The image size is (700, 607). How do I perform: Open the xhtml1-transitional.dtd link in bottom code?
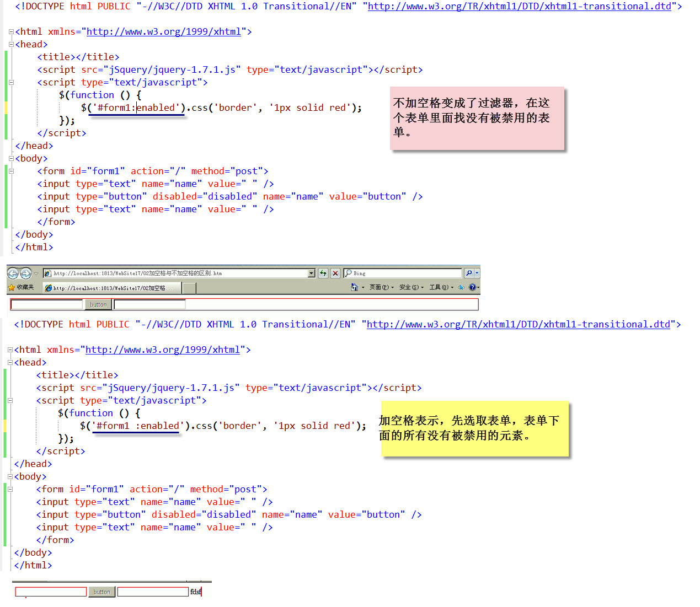click(519, 325)
